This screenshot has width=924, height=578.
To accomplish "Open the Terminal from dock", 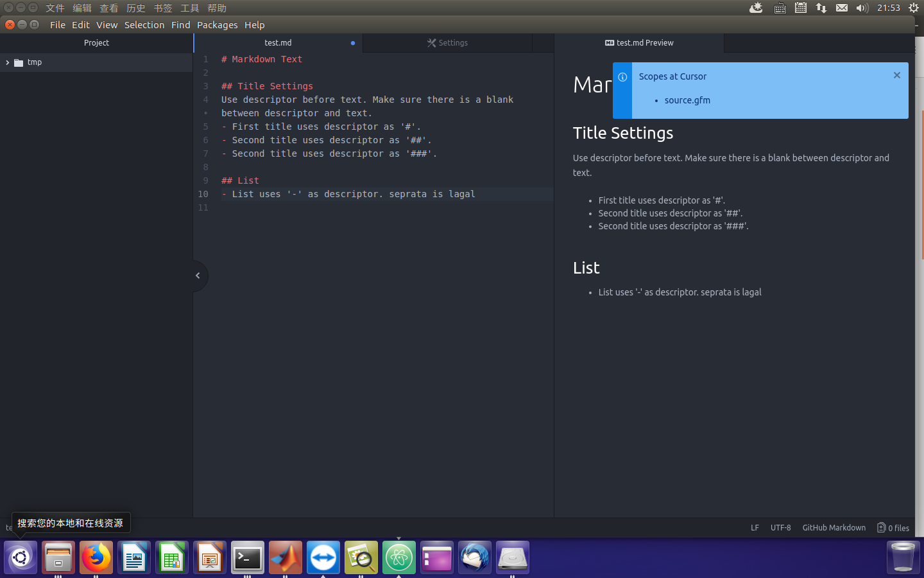I will tap(248, 557).
